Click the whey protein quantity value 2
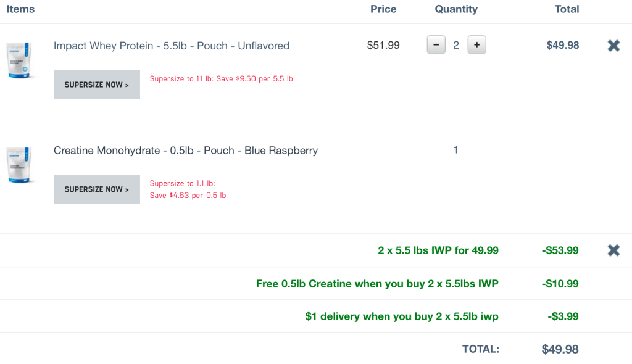Screen dimensions: 632x364 pos(456,45)
